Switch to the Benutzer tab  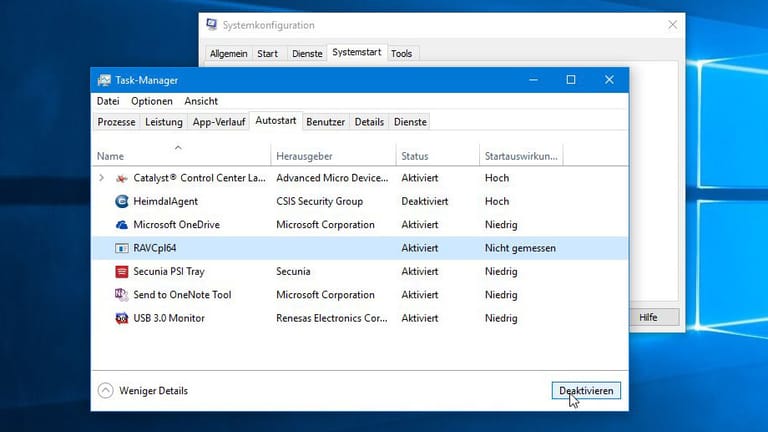coord(325,122)
